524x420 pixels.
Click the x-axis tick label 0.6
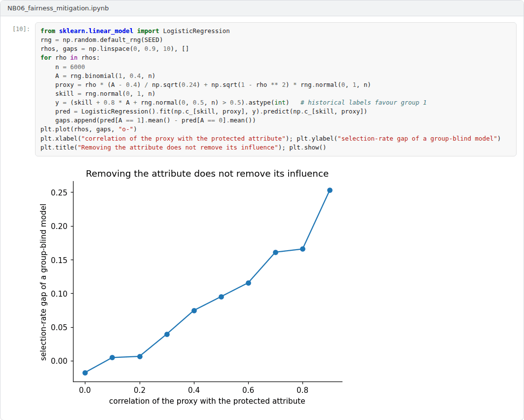[248, 390]
